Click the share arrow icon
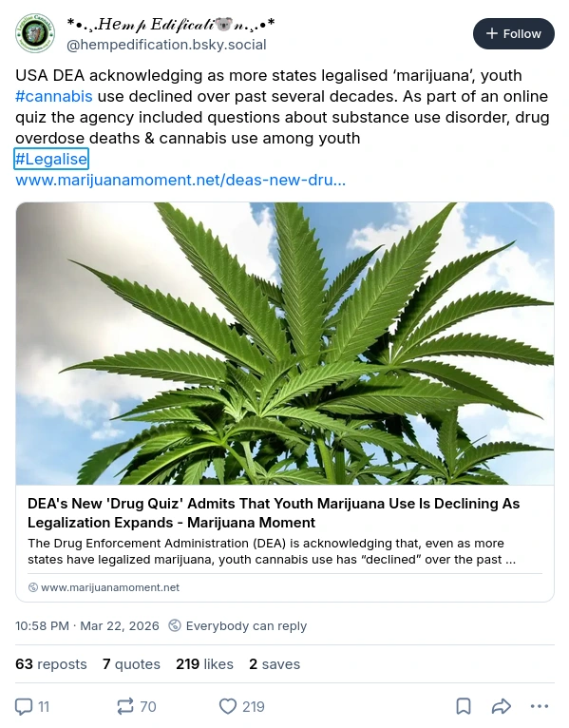The image size is (569, 728). [502, 707]
